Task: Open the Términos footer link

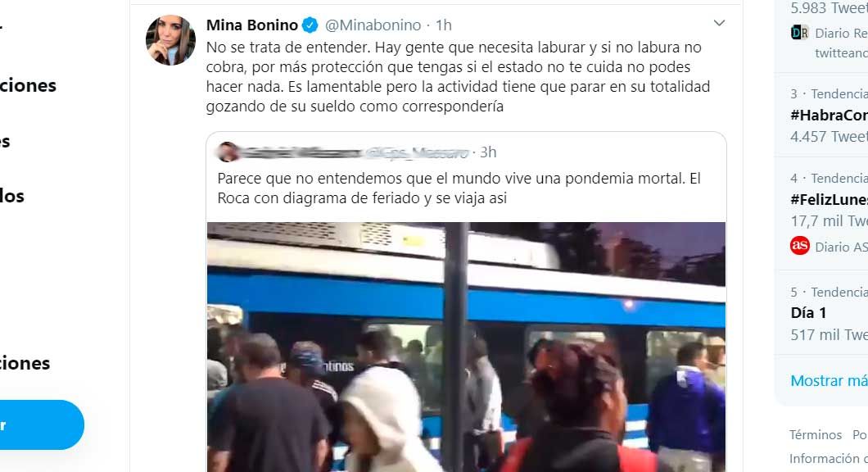Action: (816, 435)
